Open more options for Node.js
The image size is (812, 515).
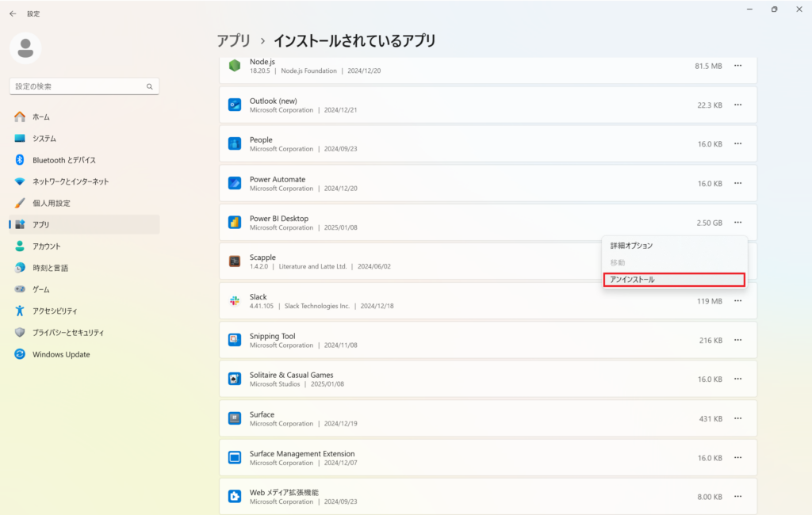[x=738, y=66]
